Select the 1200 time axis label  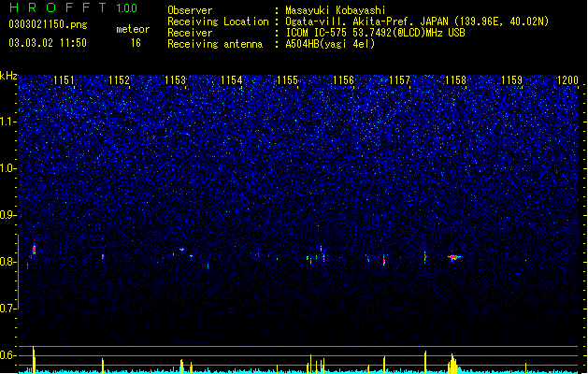567,80
